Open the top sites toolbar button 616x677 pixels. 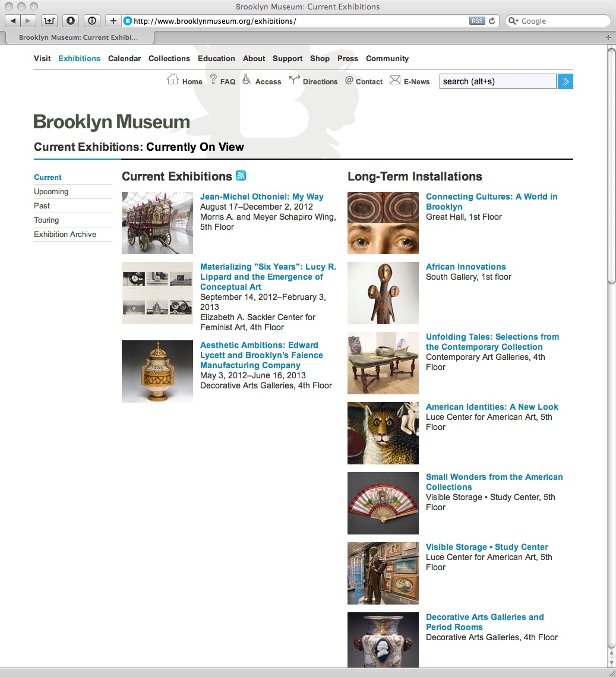(x=49, y=21)
